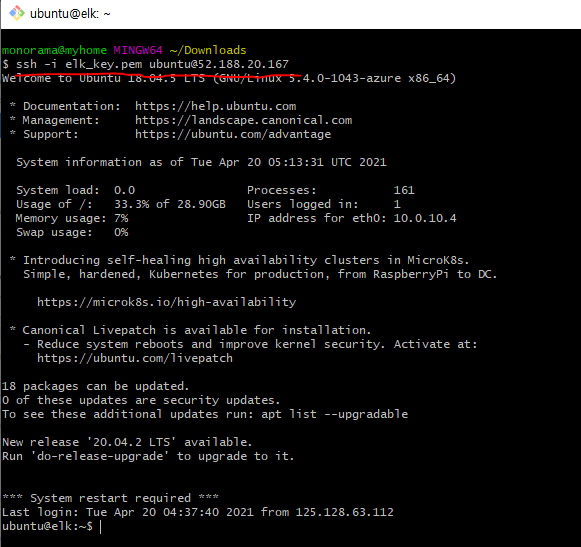
Task: Click "New release '20.04.2 LTS' available." line
Action: 127,442
